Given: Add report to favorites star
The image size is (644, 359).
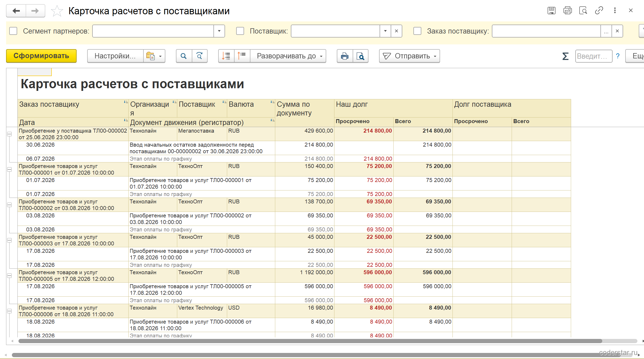Looking at the screenshot, I should point(57,11).
